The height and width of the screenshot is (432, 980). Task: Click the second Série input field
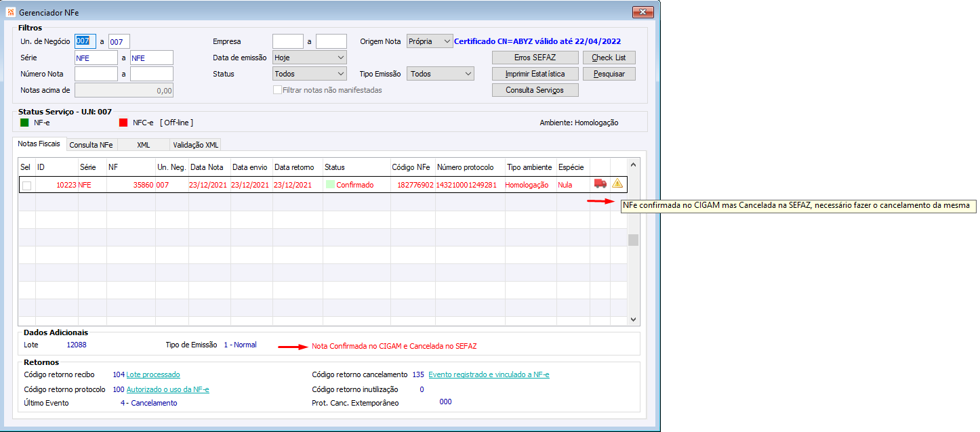pyautogui.click(x=152, y=58)
